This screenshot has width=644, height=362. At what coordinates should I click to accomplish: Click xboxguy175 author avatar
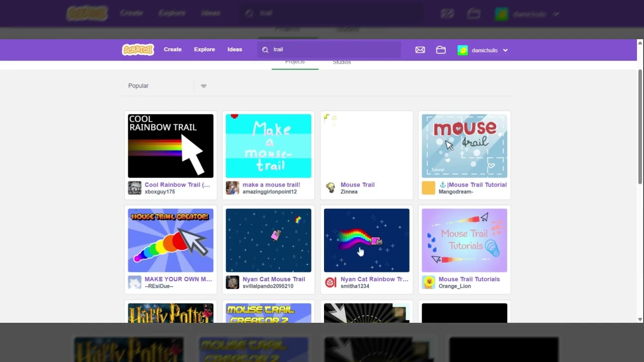point(134,188)
